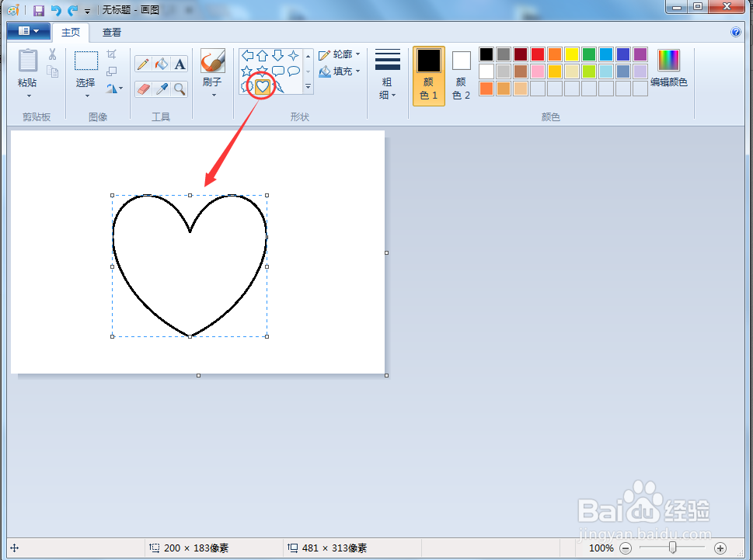The width and height of the screenshot is (753, 560).
Task: Select the down arrow shape
Action: (x=277, y=55)
